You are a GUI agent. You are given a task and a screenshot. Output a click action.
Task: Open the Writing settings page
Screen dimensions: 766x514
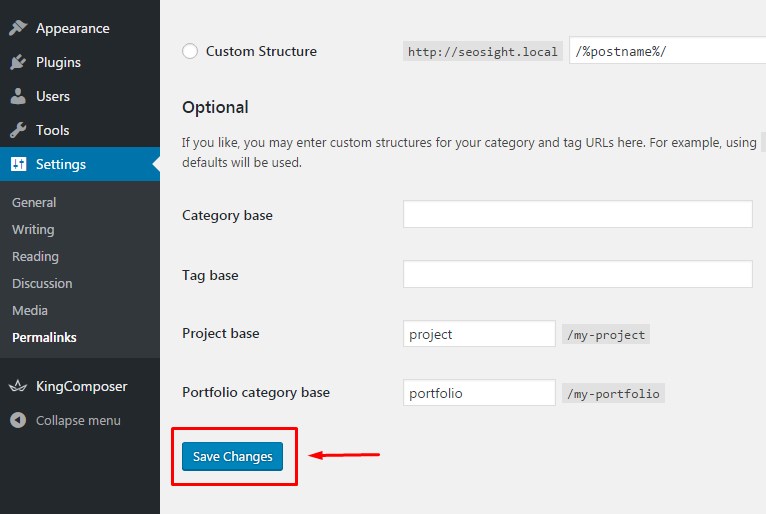coord(33,229)
